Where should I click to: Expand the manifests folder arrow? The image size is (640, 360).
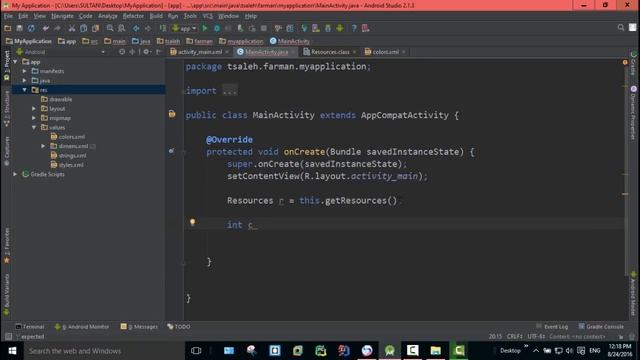pyautogui.click(x=24, y=71)
